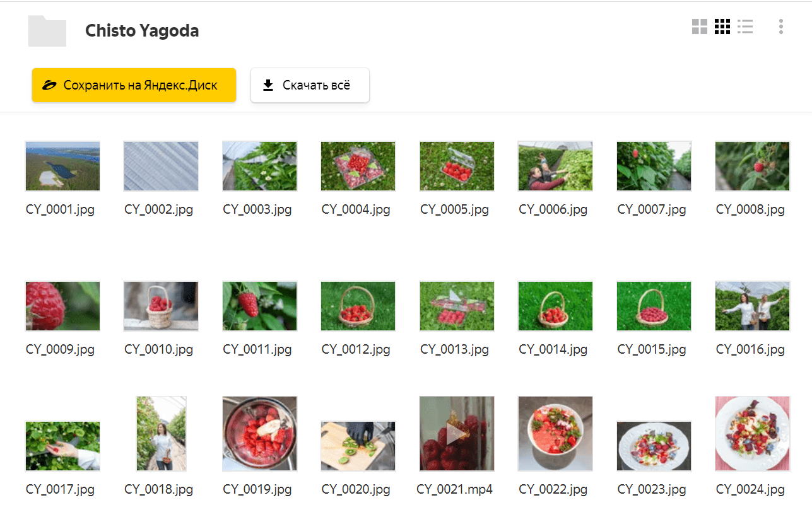The height and width of the screenshot is (517, 812).
Task: Play the CY_0021.mp4 video
Action: click(x=457, y=433)
